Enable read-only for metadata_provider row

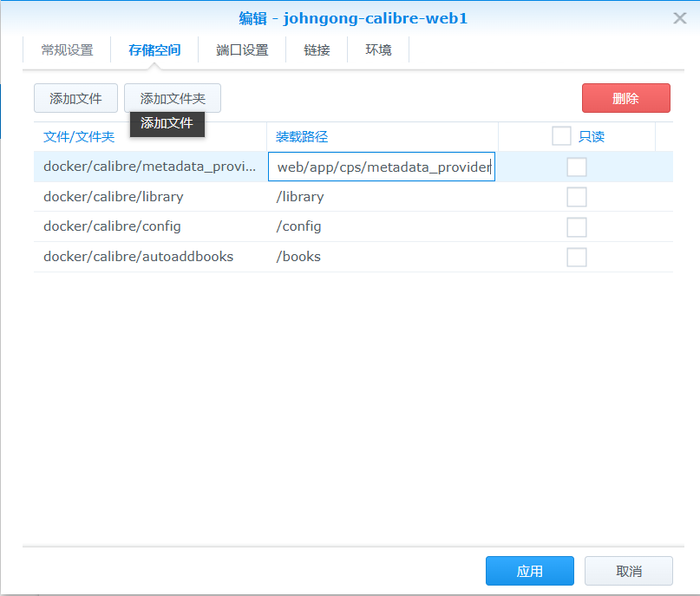point(576,167)
